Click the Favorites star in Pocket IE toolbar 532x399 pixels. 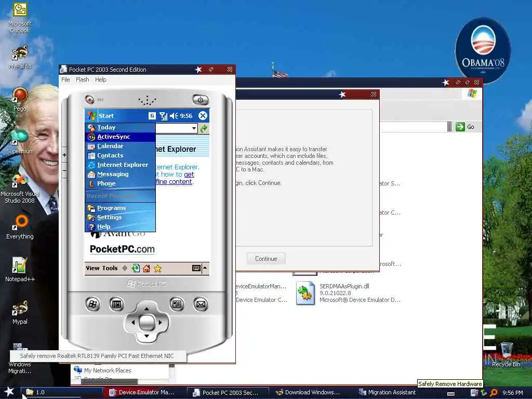pyautogui.click(x=158, y=269)
